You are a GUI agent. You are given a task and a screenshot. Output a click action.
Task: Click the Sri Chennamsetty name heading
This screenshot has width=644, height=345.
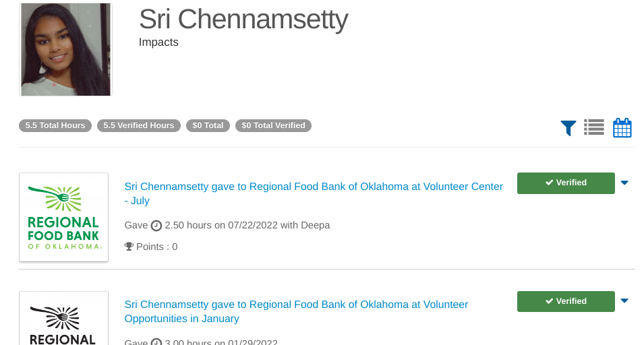pos(243,20)
